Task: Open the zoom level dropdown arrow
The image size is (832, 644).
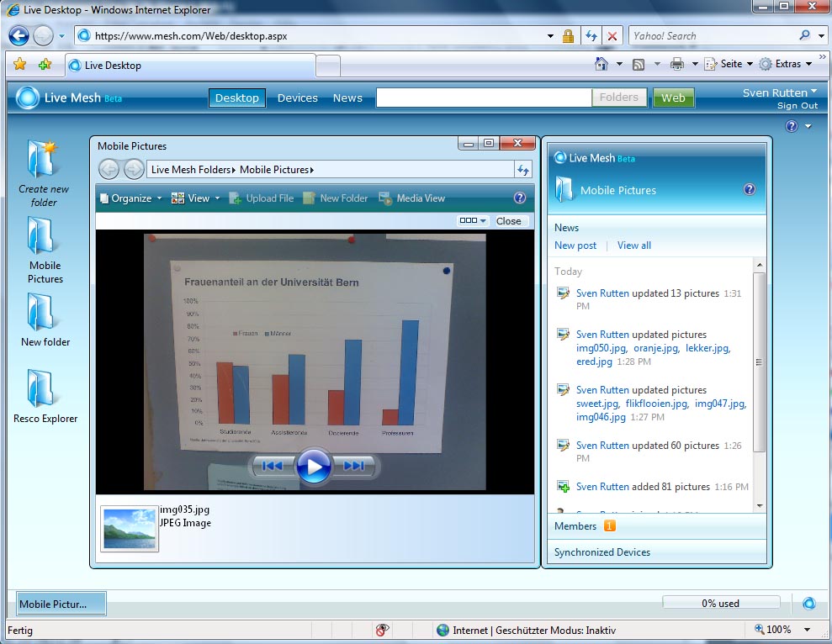Action: (x=807, y=630)
